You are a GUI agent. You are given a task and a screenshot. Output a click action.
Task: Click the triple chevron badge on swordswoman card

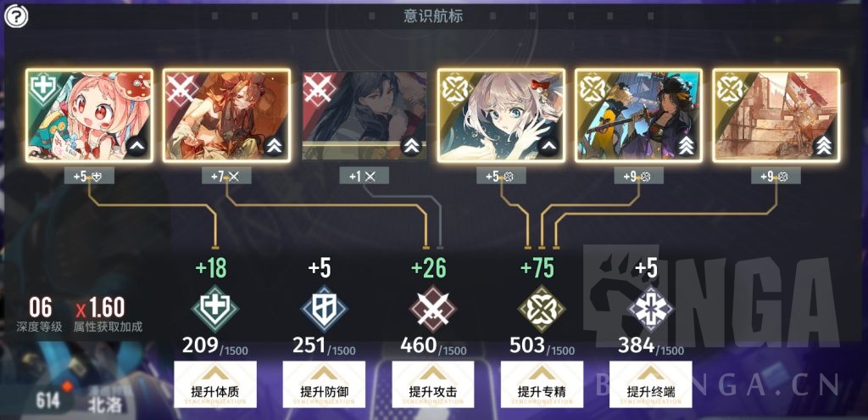point(685,146)
